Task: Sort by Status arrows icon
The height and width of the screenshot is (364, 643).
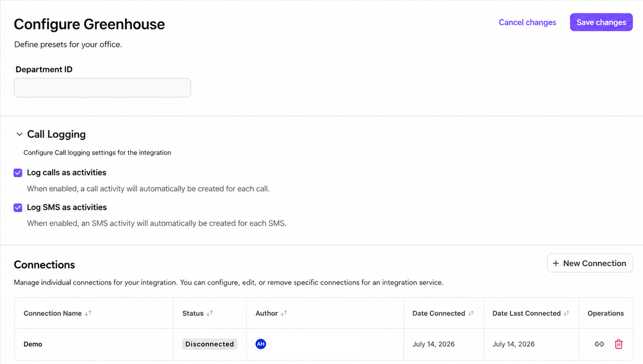Action: [210, 313]
